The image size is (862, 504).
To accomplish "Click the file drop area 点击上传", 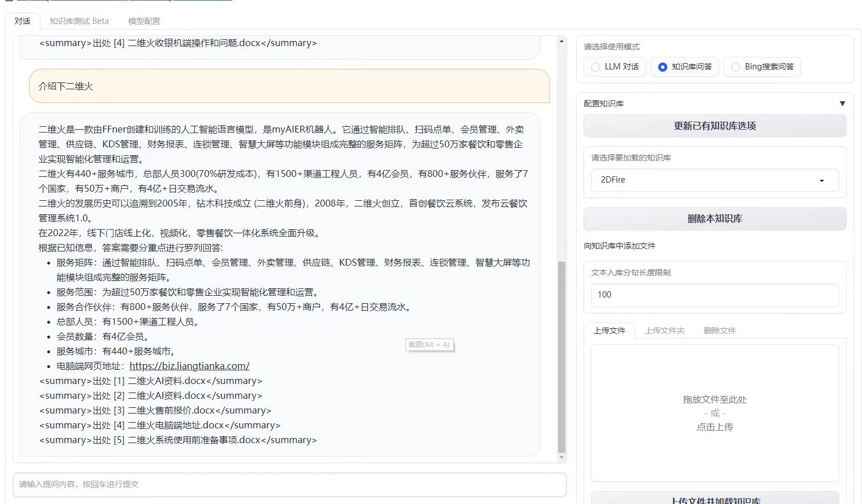I will pyautogui.click(x=715, y=413).
